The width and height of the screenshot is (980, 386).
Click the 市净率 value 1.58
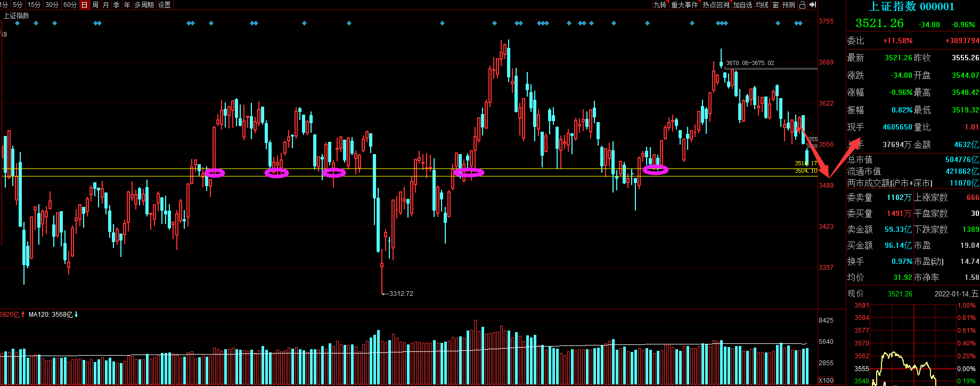tap(971, 277)
